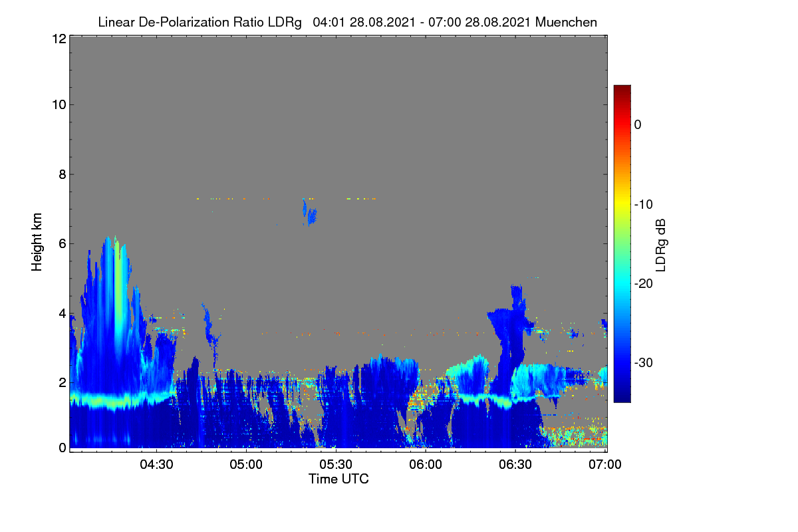Image resolution: width=798 pixels, height=532 pixels.
Task: Click the height tick label 8
Action: pyautogui.click(x=62, y=174)
